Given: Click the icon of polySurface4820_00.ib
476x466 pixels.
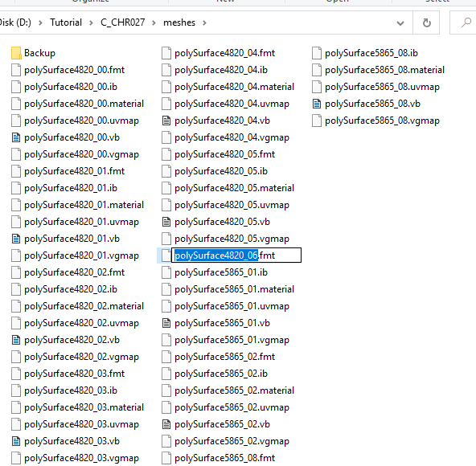Looking at the screenshot, I should (16, 87).
